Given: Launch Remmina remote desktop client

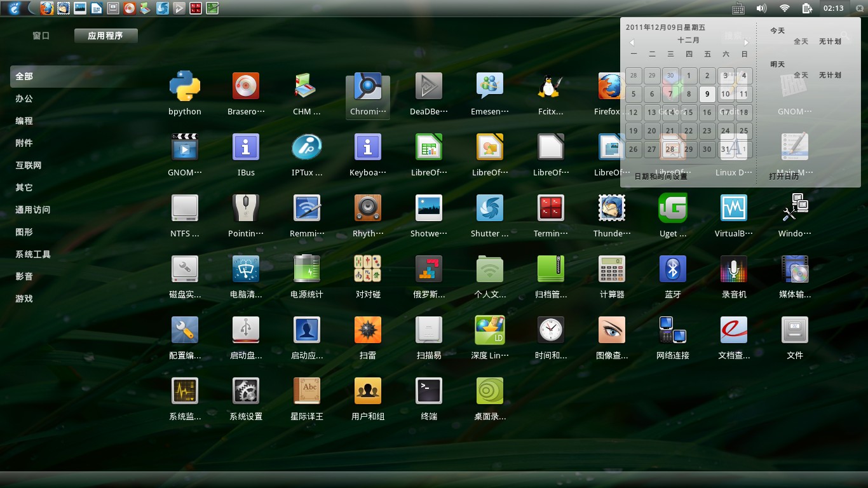Looking at the screenshot, I should (307, 208).
